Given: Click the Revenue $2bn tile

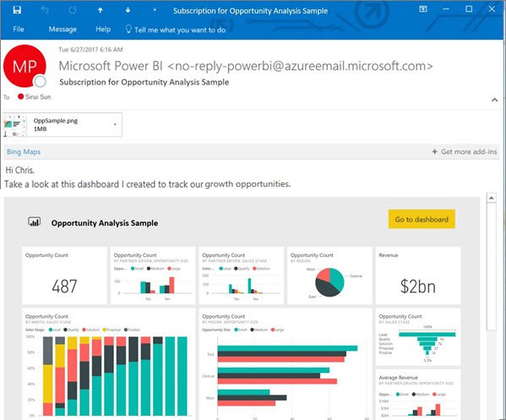Looking at the screenshot, I should click(418, 275).
